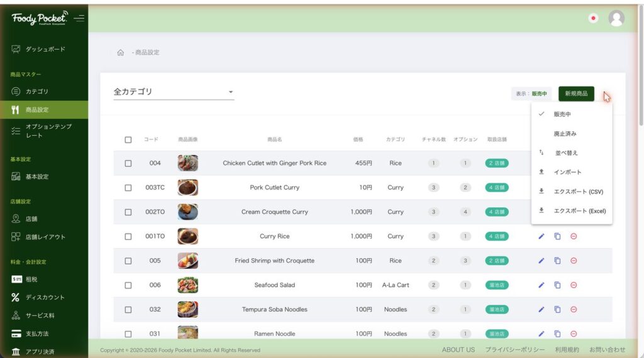This screenshot has width=644, height=358.
Task: Select エクスポート (CSV) menu option
Action: tap(572, 192)
